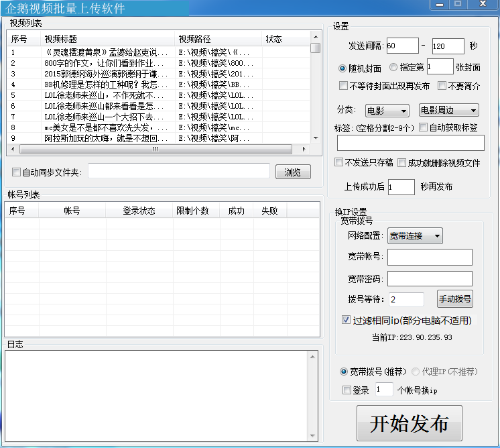Check 不发送只存稿 option
The width and height of the screenshot is (500, 448).
click(x=338, y=162)
